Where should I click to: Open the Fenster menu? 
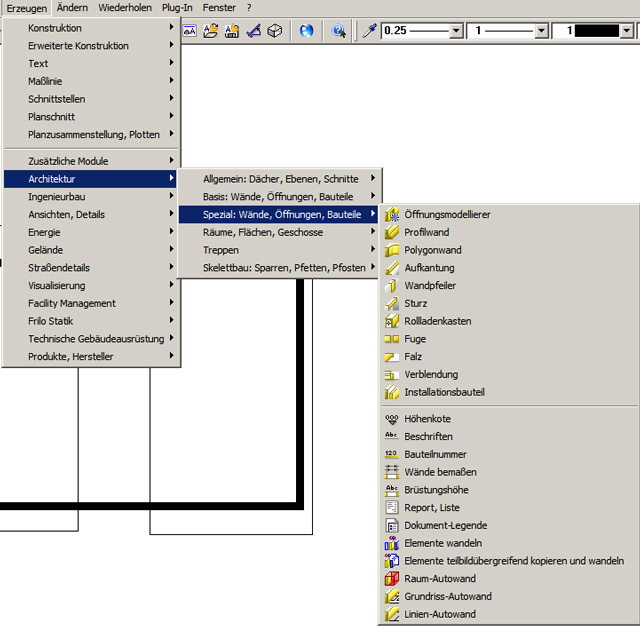pyautogui.click(x=219, y=7)
